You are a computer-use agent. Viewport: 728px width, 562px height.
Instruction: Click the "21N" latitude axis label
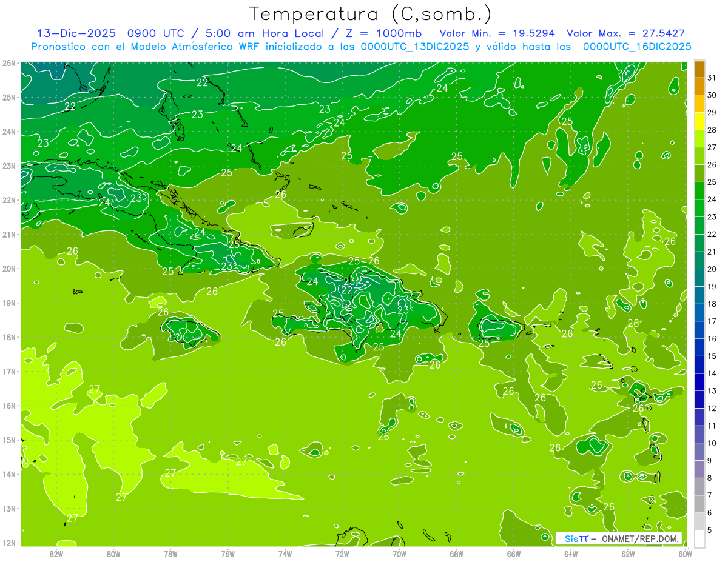click(9, 235)
